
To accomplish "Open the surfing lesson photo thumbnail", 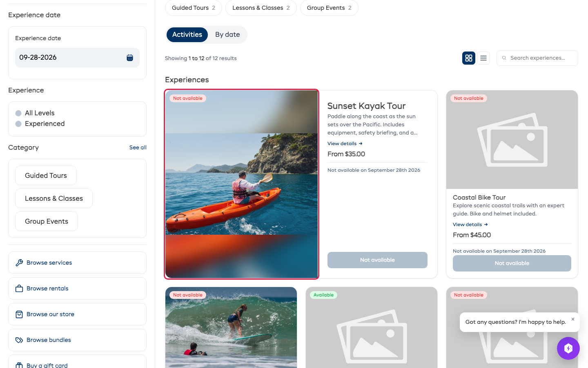I will 231,328.
